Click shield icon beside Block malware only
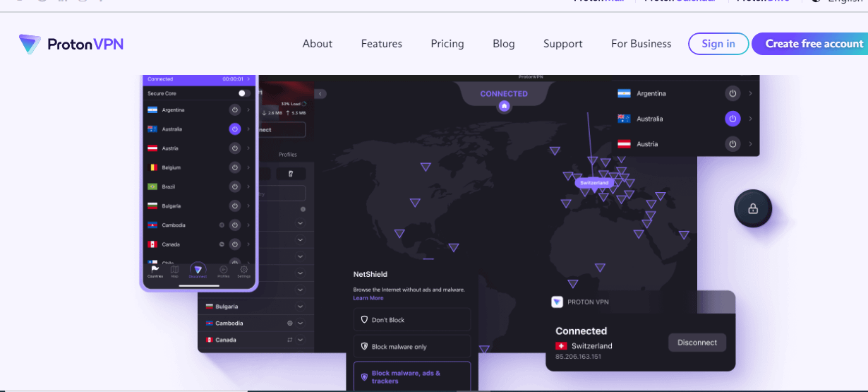 point(365,347)
